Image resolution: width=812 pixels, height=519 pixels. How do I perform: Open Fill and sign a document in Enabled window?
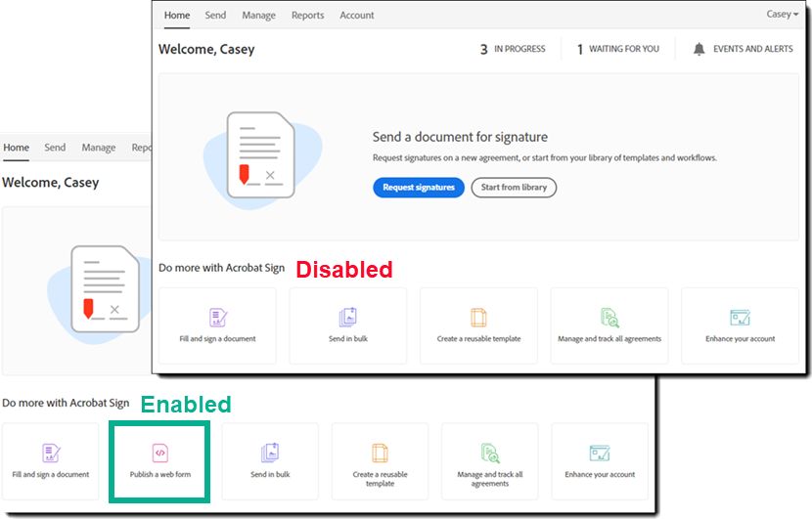click(x=50, y=461)
